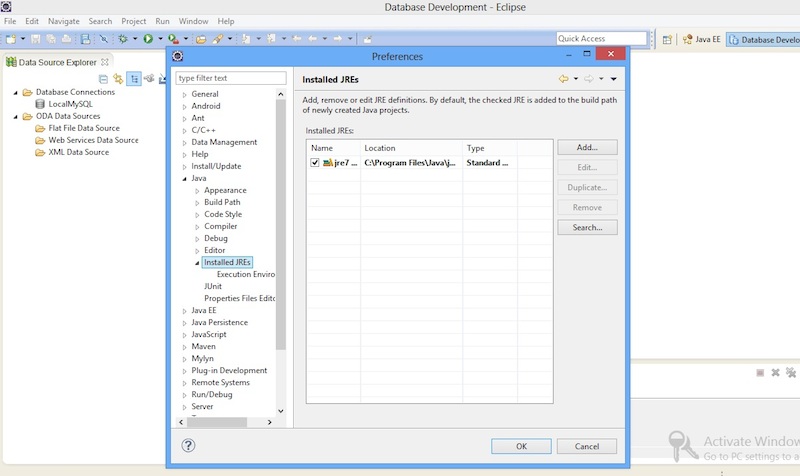Open the Debug button dropdown arrow
This screenshot has width=800, height=476.
[135, 39]
